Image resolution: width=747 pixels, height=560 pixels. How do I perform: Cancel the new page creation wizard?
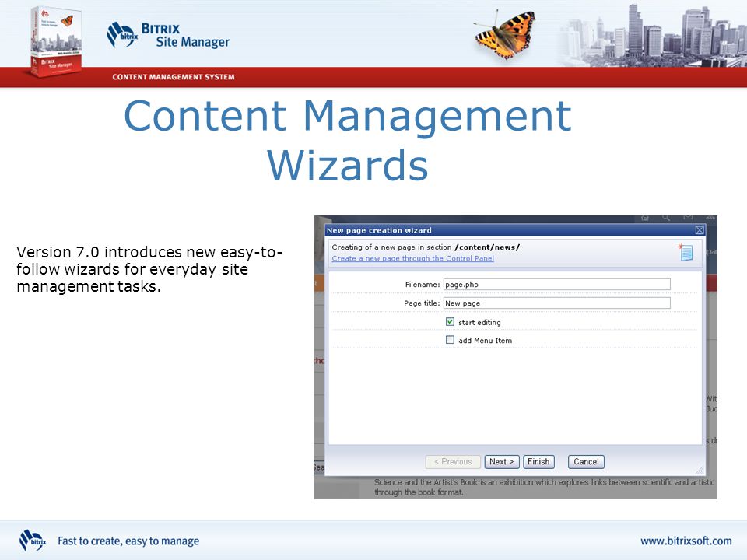point(586,461)
